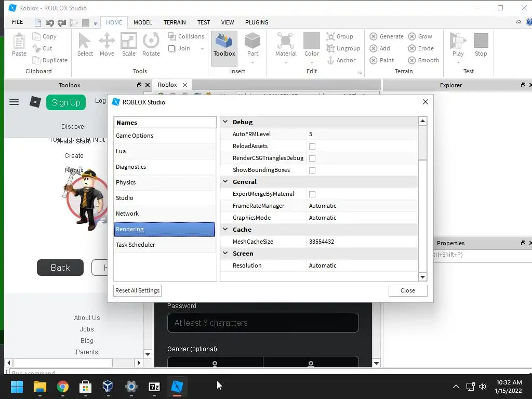Choose the Scale tool

[x=129, y=41]
